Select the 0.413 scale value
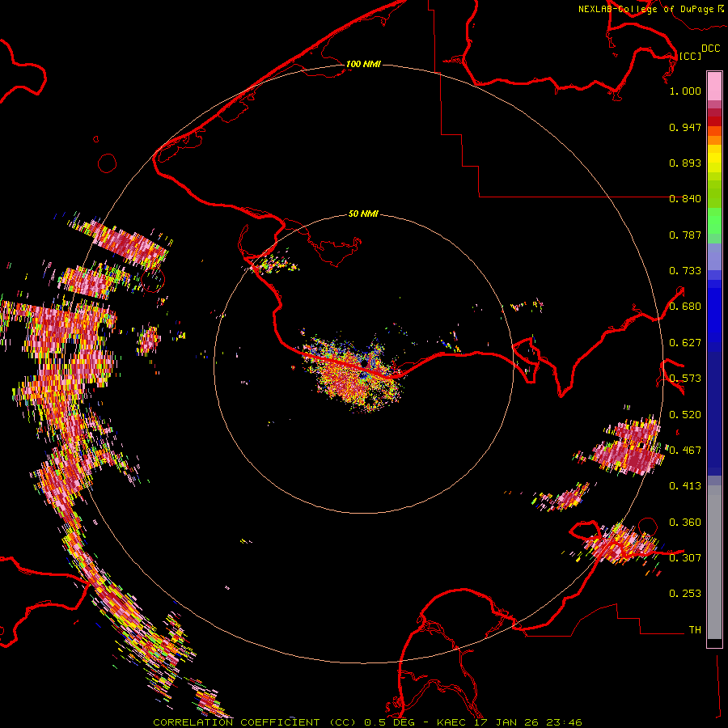 pos(685,486)
